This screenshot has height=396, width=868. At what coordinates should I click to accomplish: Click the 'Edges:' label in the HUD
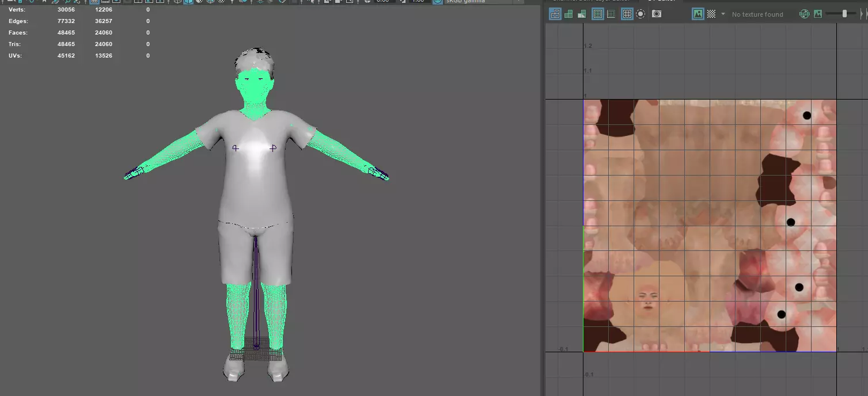[18, 21]
